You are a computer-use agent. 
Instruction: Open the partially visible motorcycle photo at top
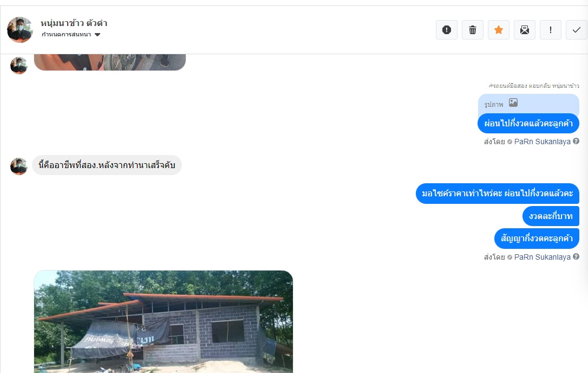point(110,62)
